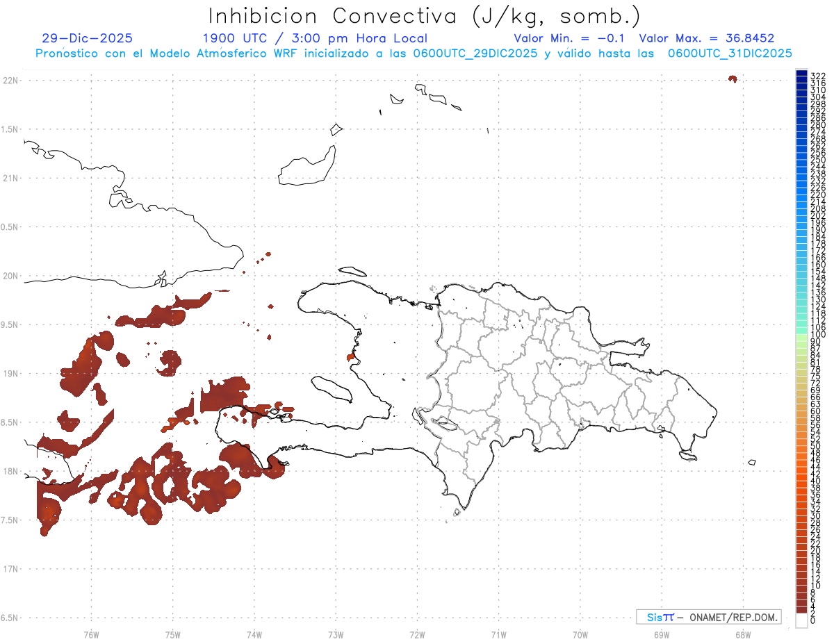Click the '75W' longitude label
Screen dimensions: 834x644
[173, 634]
